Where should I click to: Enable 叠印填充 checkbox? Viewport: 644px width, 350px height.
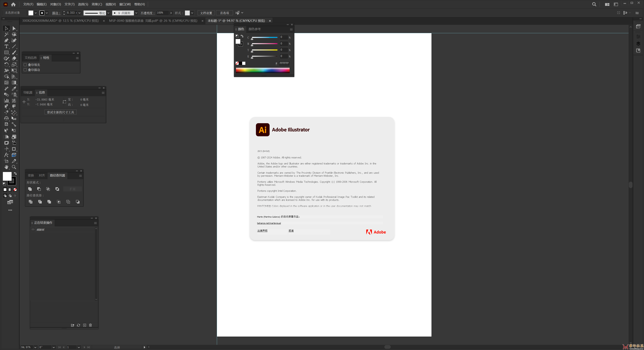coord(25,65)
